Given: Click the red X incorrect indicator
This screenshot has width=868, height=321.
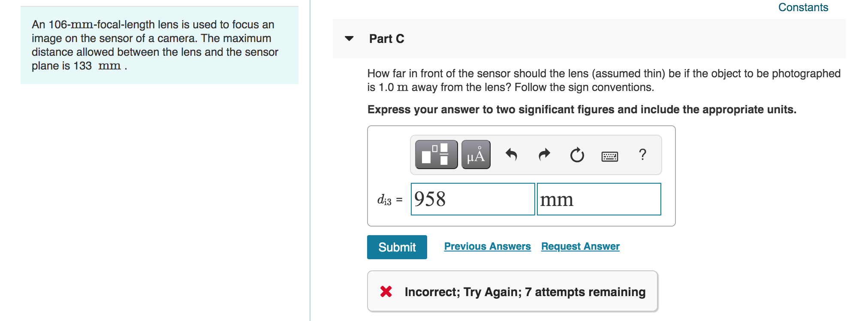Looking at the screenshot, I should pos(386,292).
